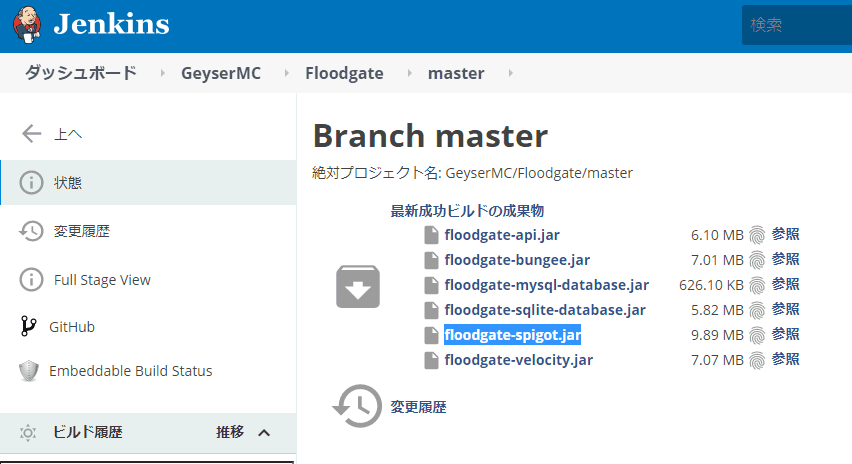The height and width of the screenshot is (464, 852).
Task: Expand dropdown arrow after ダッシュボード breadcrumb
Action: coord(162,73)
